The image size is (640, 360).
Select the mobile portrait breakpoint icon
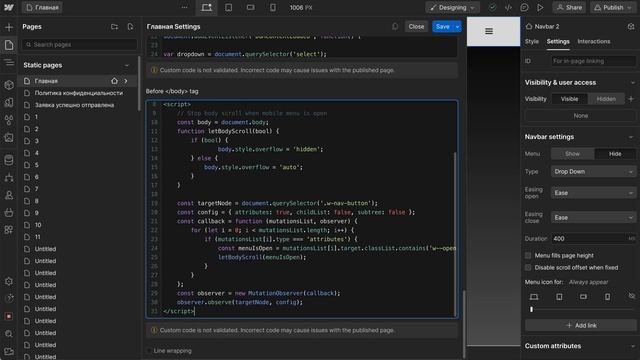273,7
